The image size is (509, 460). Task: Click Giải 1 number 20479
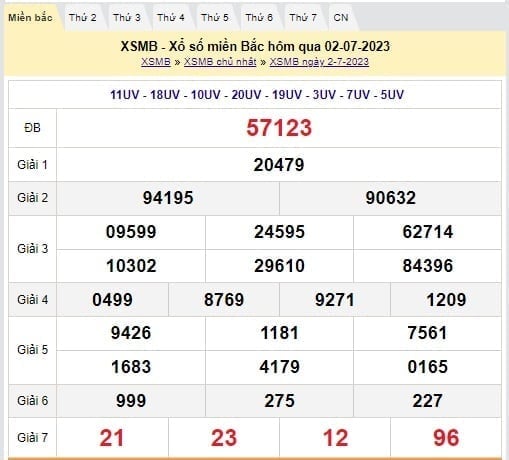[279, 165]
